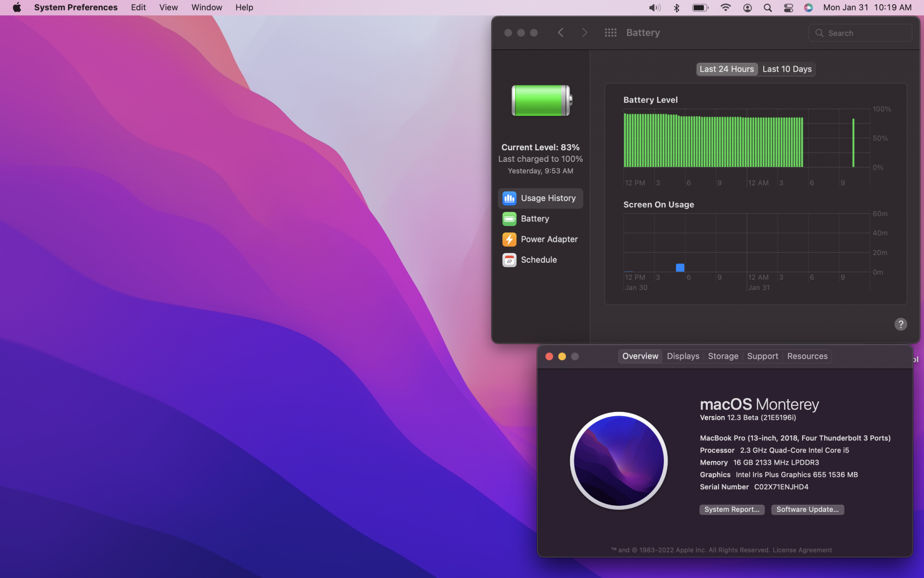Expand the battery status menu

pyautogui.click(x=700, y=8)
